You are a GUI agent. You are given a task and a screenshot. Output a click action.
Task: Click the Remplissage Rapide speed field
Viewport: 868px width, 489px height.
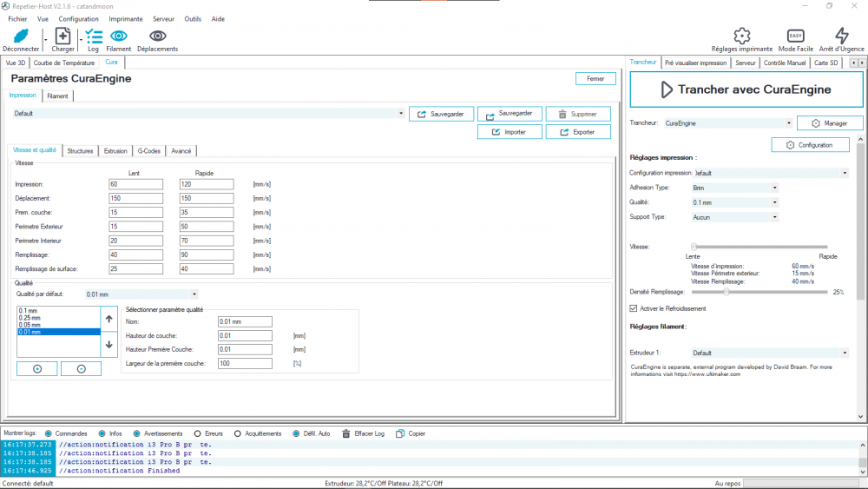point(207,254)
